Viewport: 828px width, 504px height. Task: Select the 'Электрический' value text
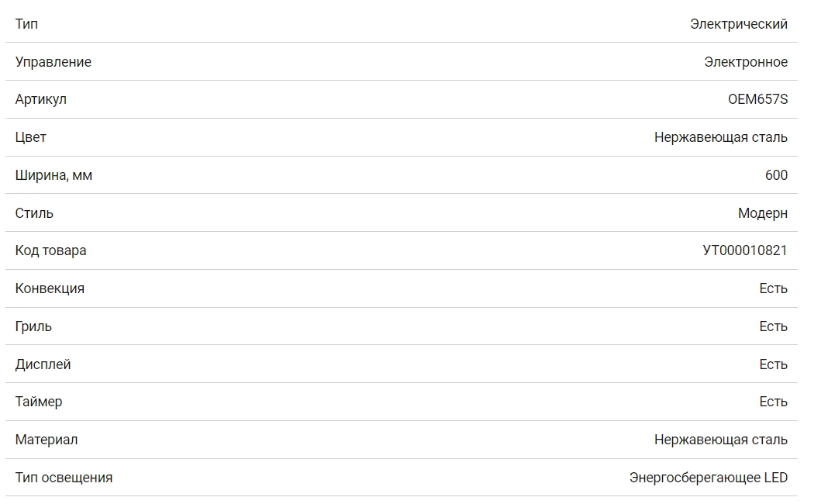(x=738, y=24)
